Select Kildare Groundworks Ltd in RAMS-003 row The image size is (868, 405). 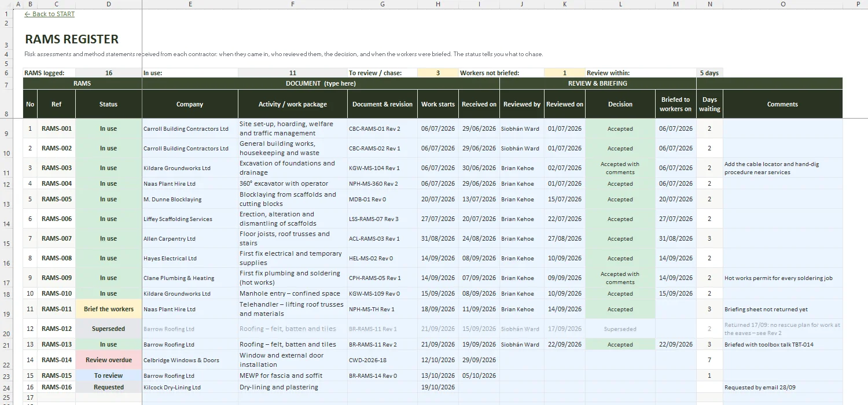(190, 168)
